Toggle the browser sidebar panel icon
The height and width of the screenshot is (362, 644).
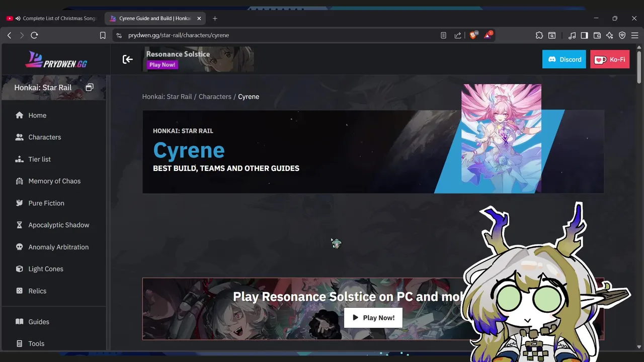[x=584, y=35]
